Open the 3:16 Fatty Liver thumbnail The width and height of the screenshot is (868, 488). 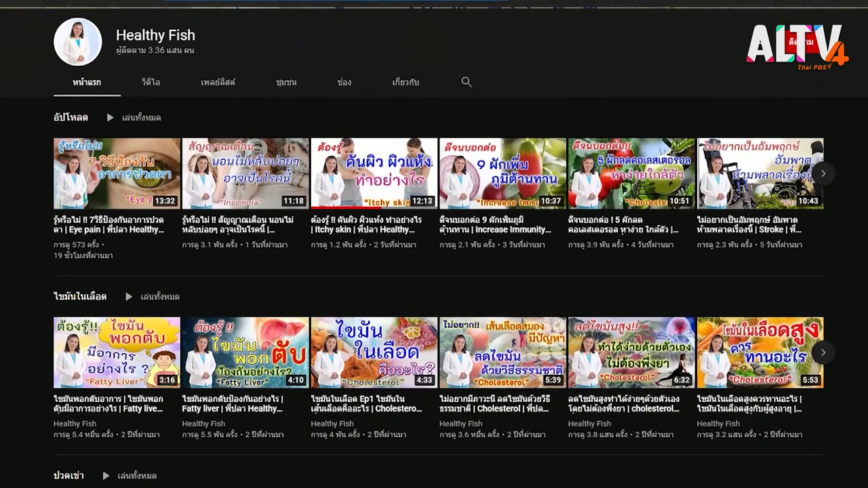click(117, 352)
